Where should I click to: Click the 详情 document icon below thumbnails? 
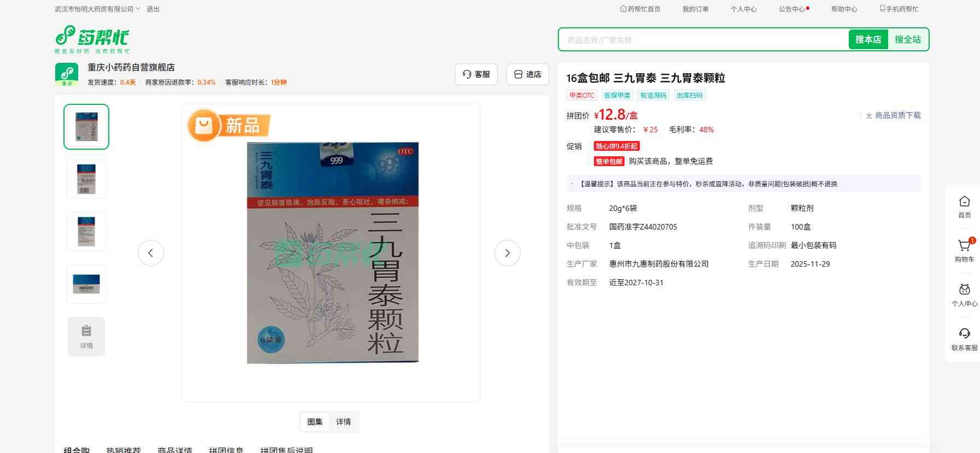click(x=86, y=337)
